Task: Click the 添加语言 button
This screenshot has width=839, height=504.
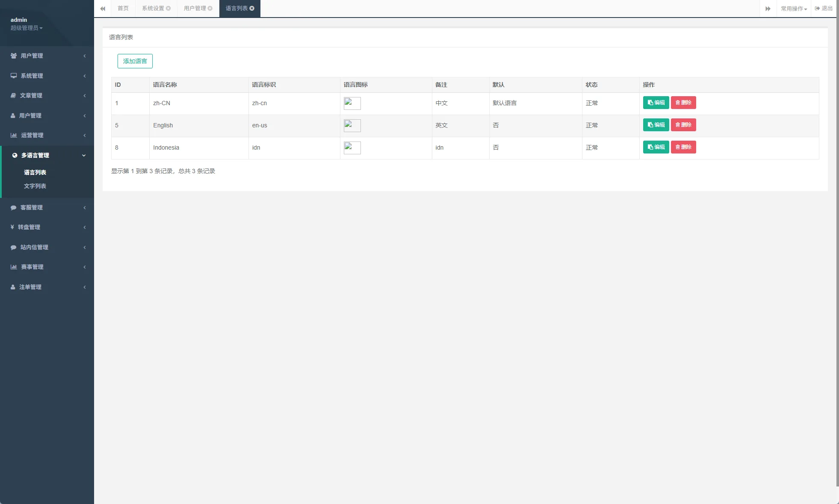Action: pyautogui.click(x=135, y=61)
